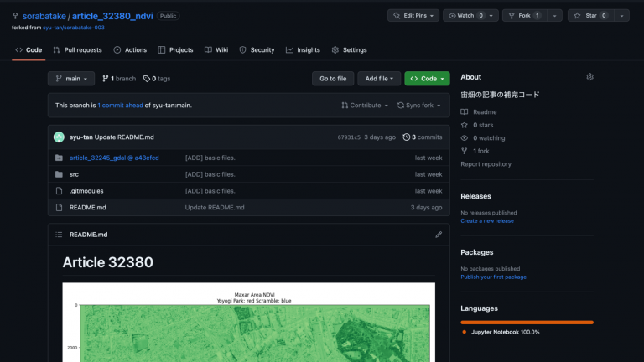Open the About settings gear icon
Viewport: 644px width, 362px height.
click(589, 77)
